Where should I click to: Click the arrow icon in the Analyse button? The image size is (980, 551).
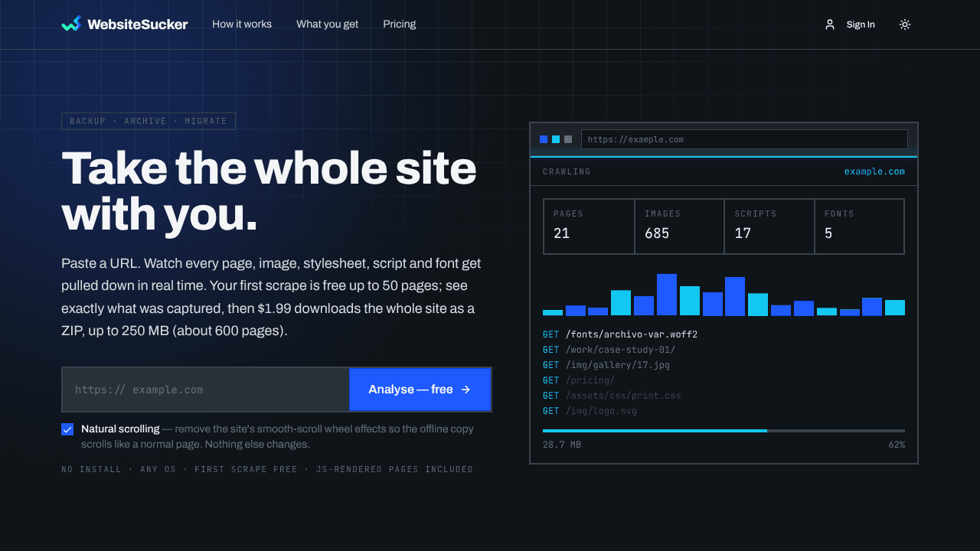[x=465, y=390]
